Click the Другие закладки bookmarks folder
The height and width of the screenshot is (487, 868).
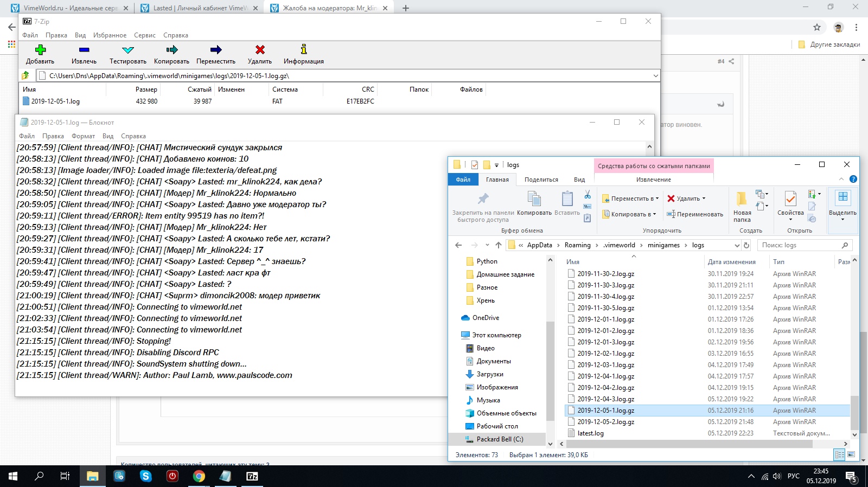pyautogui.click(x=829, y=44)
